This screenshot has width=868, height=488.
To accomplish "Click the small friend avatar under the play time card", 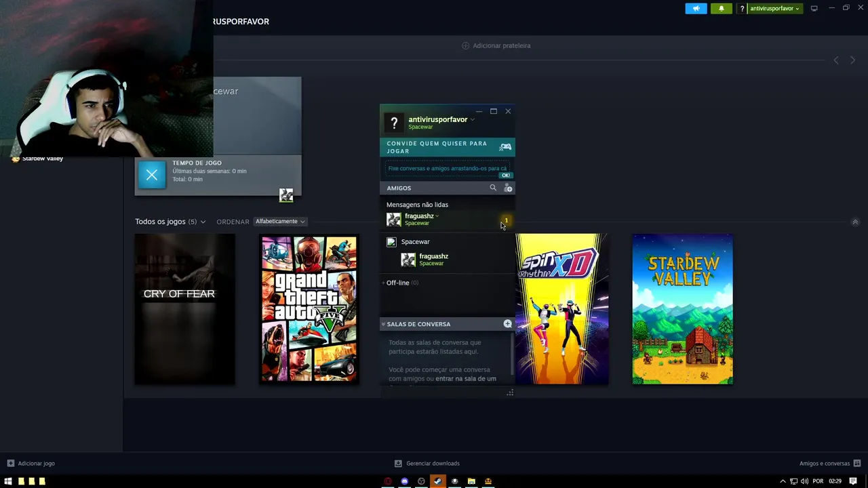I will [286, 196].
